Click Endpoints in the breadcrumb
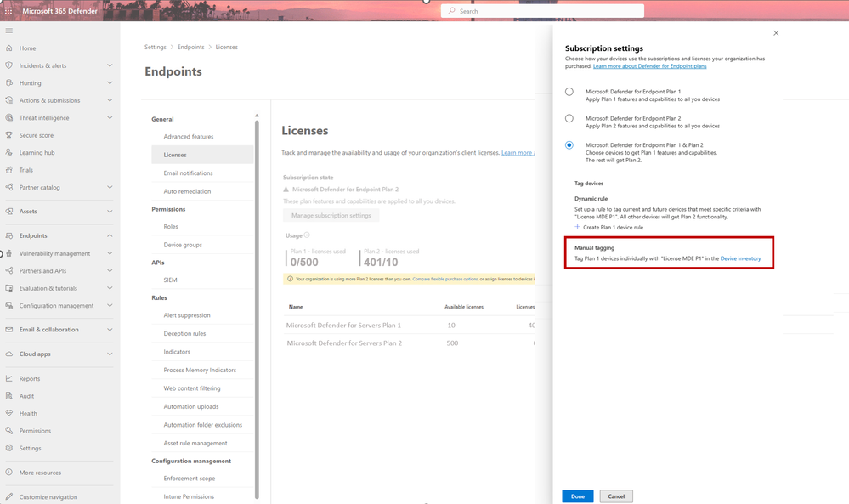 tap(190, 47)
